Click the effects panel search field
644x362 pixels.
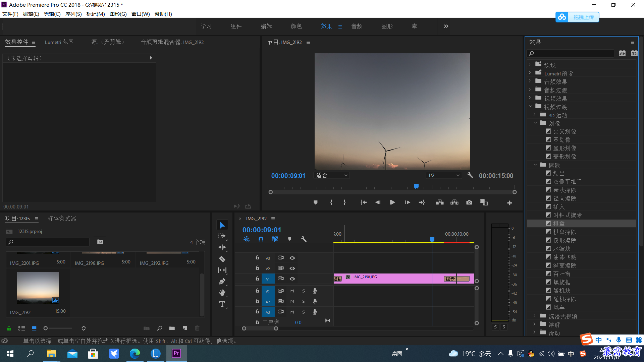click(x=570, y=53)
